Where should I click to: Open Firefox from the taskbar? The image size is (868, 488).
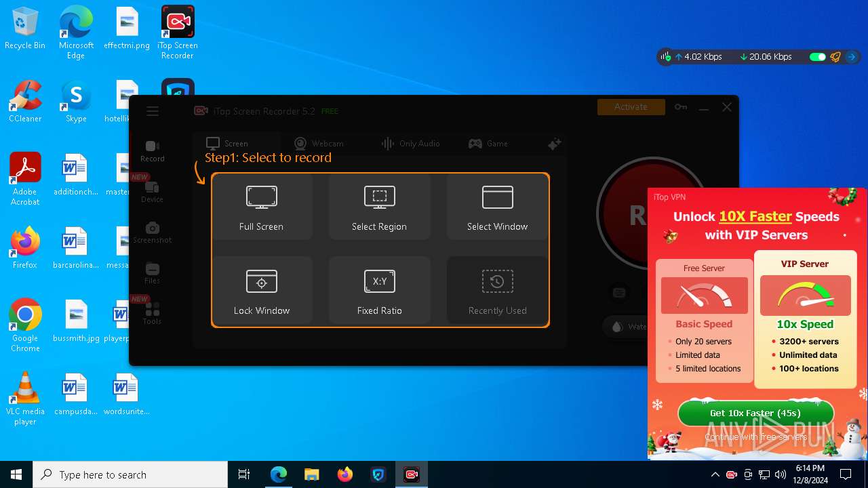(x=345, y=474)
